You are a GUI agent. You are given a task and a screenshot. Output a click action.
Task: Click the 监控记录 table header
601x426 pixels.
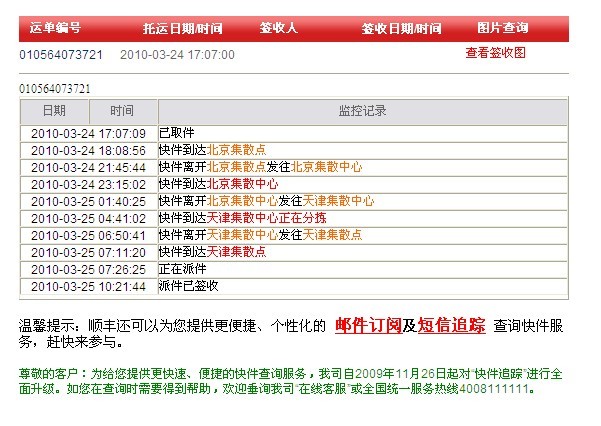click(x=361, y=111)
